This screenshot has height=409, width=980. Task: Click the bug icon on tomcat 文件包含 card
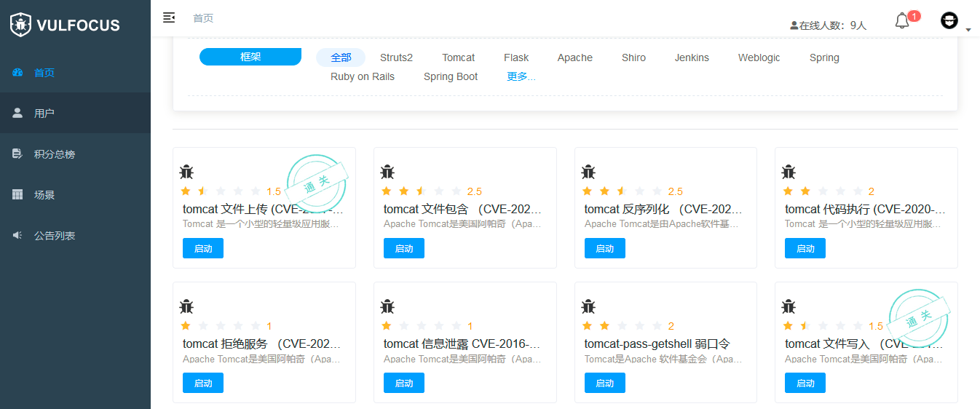tap(387, 172)
